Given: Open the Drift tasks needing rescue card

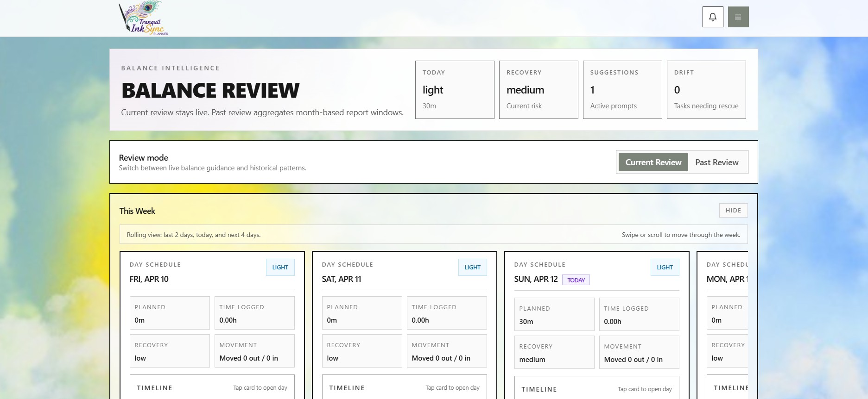Looking at the screenshot, I should coord(706,90).
